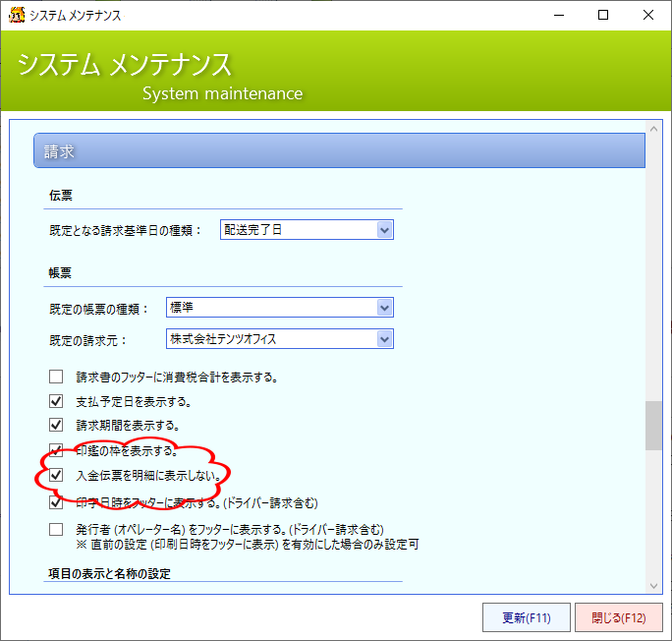This screenshot has width=672, height=641.
Task: Maximize the システム メンテナンス window
Action: click(603, 15)
